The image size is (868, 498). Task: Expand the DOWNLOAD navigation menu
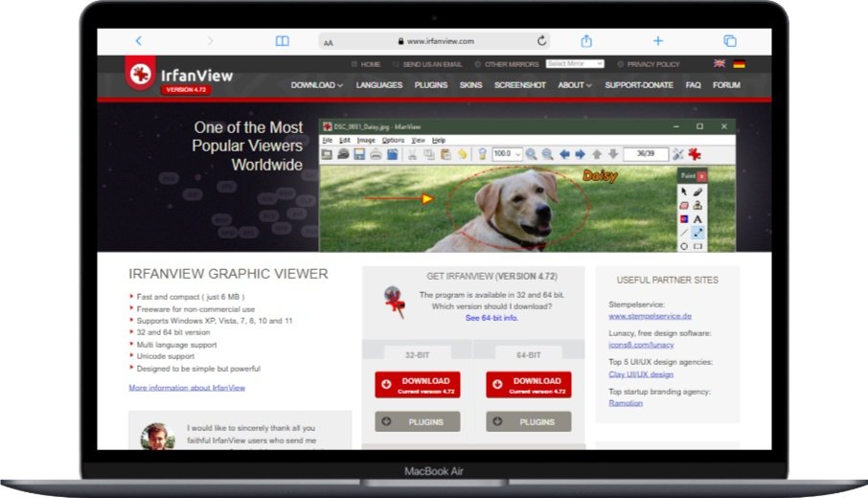317,85
